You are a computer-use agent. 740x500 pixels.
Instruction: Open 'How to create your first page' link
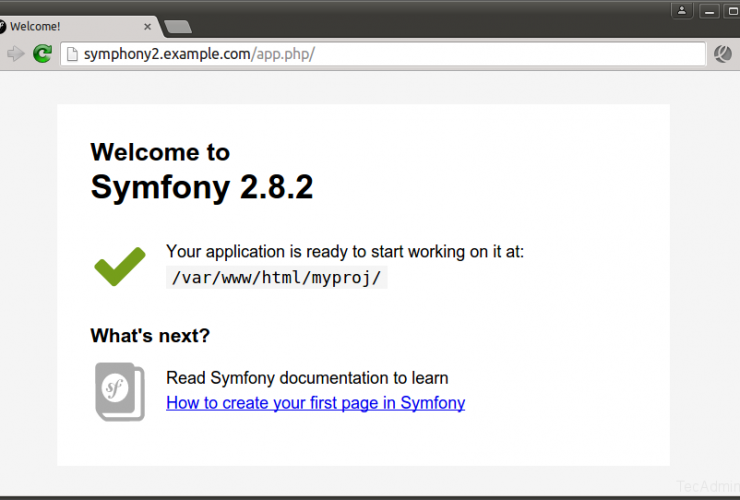point(315,403)
